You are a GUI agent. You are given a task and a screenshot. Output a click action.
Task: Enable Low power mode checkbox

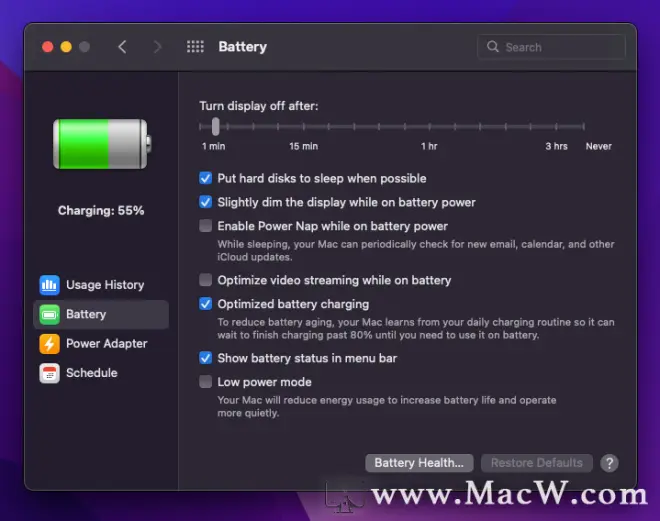tap(205, 382)
